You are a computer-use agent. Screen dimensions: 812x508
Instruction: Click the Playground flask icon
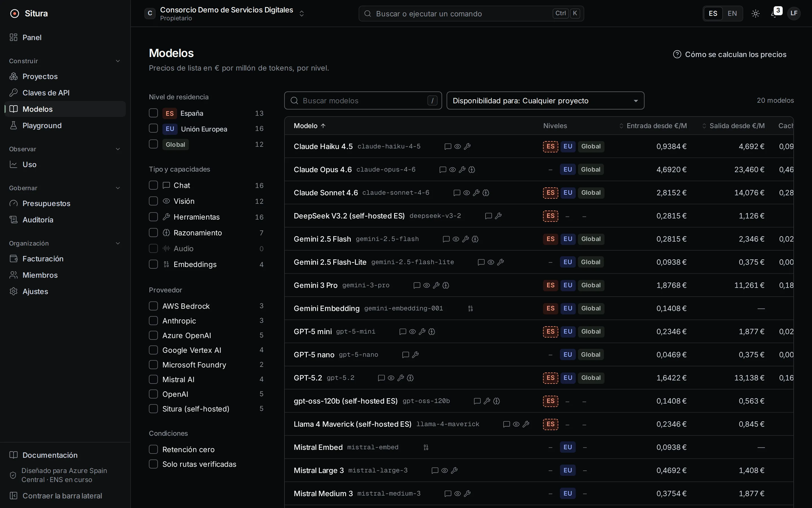14,125
